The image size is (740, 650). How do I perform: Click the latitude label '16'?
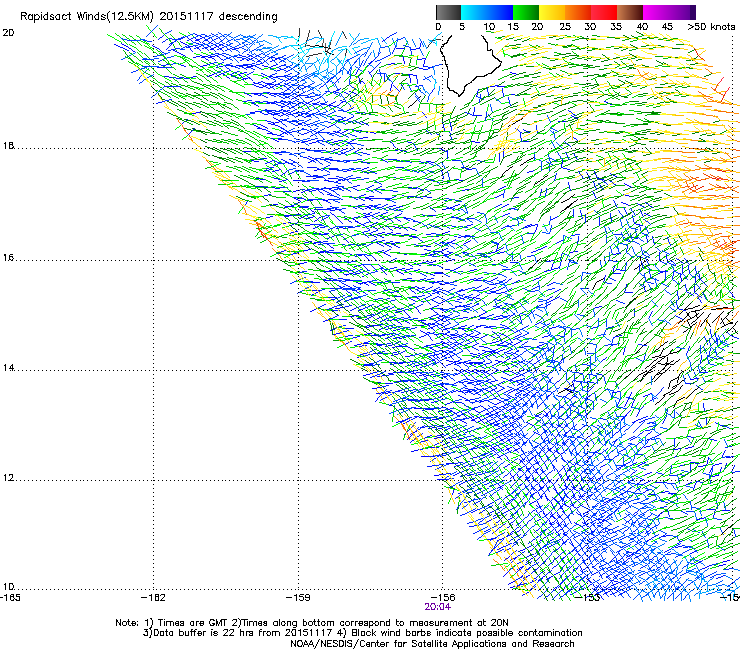(8, 258)
